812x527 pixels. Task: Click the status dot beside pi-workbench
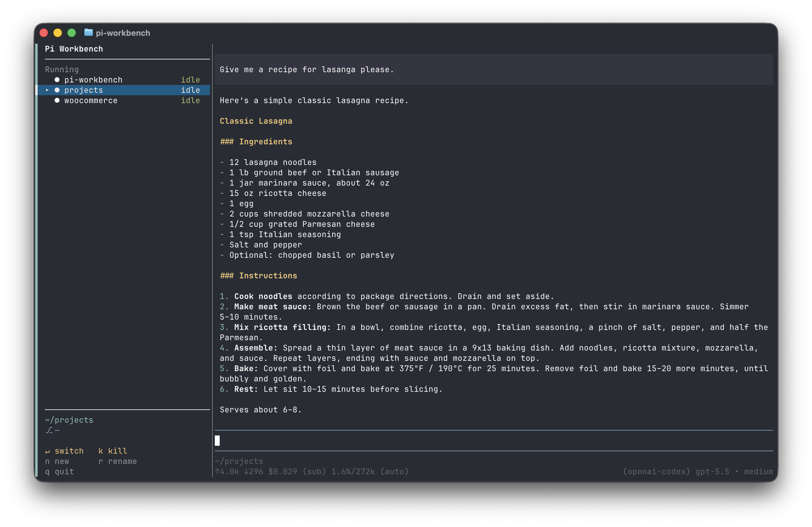point(57,80)
